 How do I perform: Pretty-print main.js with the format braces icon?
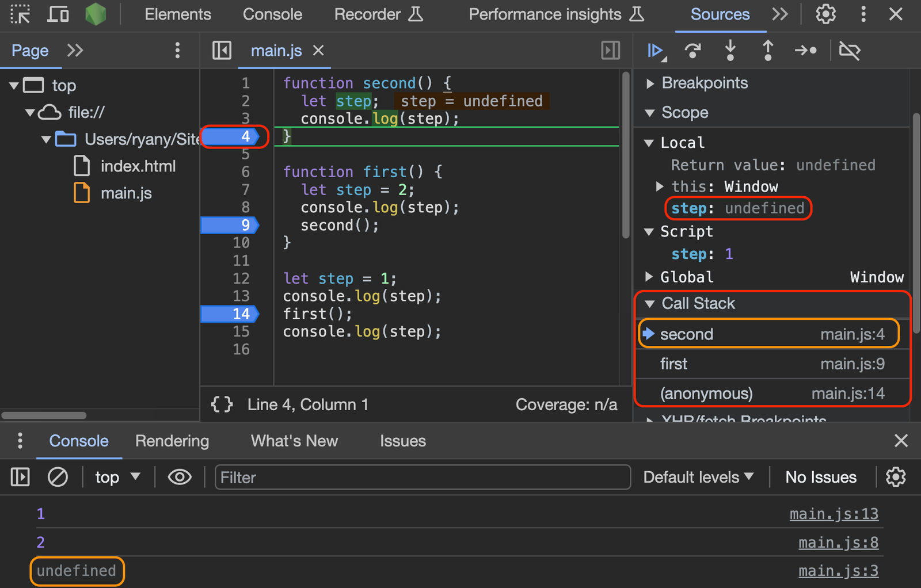pyautogui.click(x=222, y=404)
